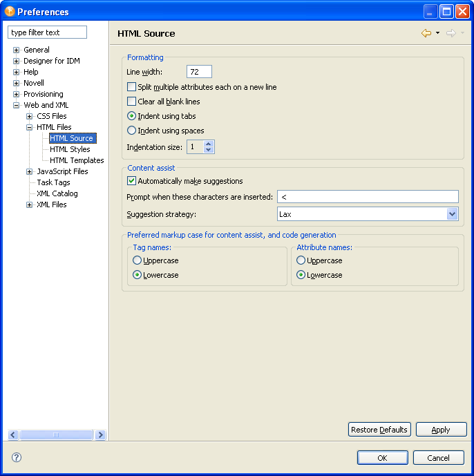Screen dimensions: 474x476
Task: Collapse the HTML Files node
Action: (30, 128)
